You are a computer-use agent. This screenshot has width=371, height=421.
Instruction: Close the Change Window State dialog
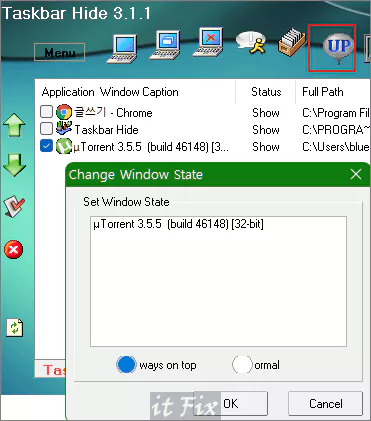[x=356, y=174]
